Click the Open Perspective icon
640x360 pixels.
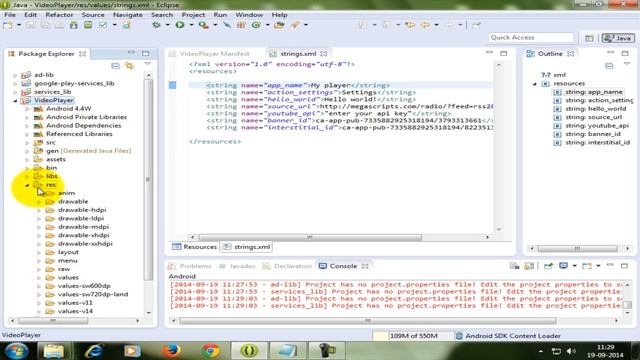(589, 38)
